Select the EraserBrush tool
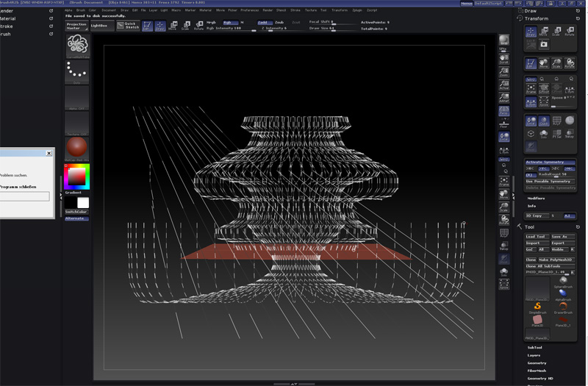Image resolution: width=588 pixels, height=386 pixels. [563, 308]
